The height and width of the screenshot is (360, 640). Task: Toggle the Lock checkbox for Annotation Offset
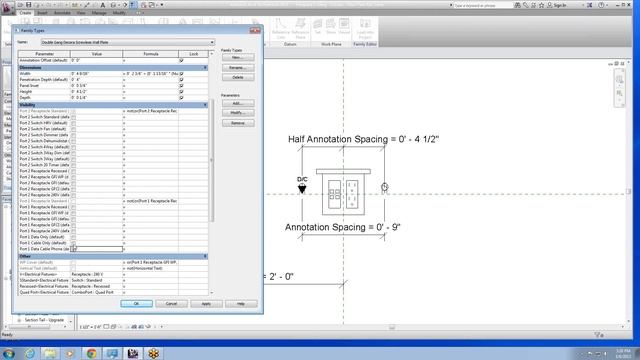click(x=182, y=60)
